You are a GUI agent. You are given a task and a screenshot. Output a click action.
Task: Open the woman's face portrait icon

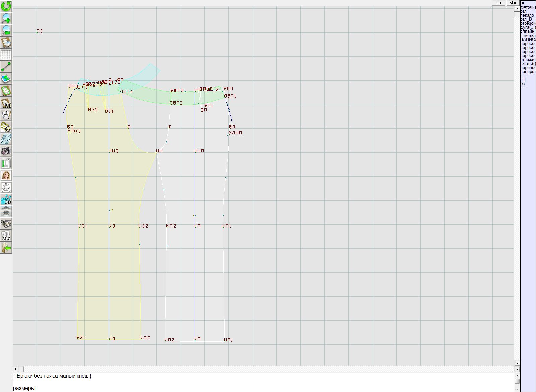[x=6, y=175]
